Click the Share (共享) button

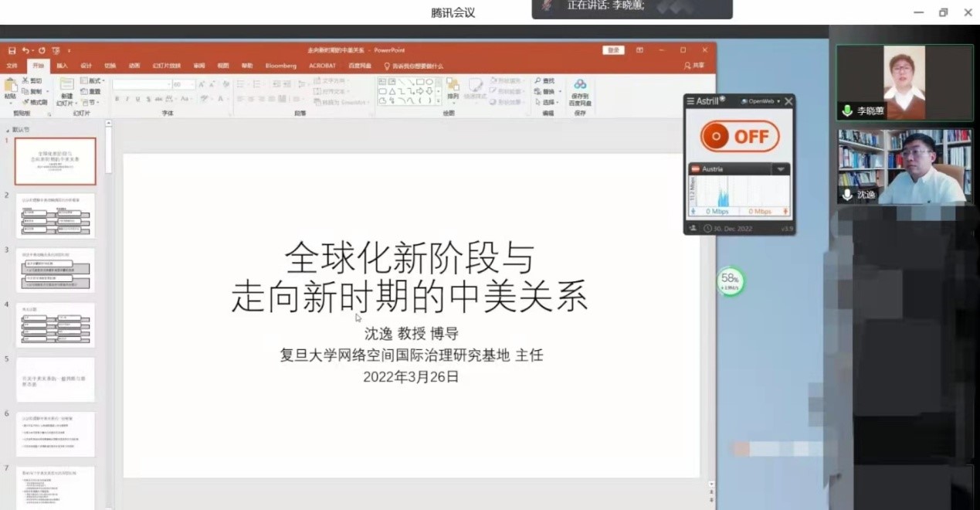[x=694, y=66]
